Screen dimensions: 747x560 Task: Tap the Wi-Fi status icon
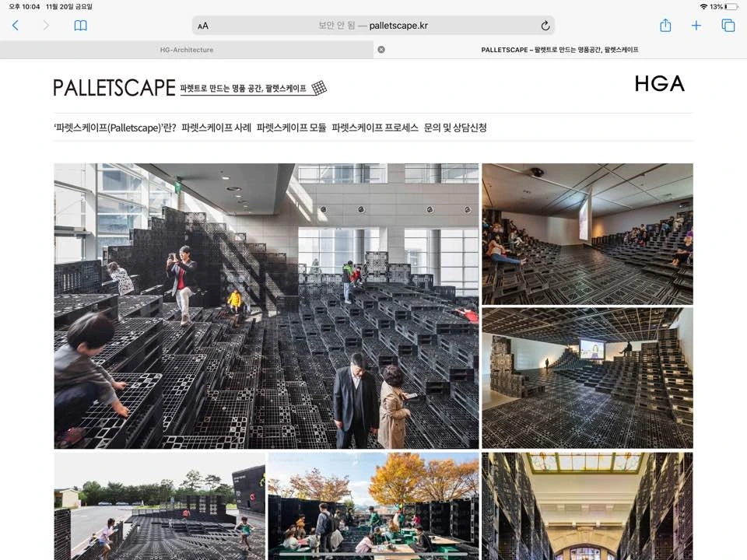click(x=703, y=7)
